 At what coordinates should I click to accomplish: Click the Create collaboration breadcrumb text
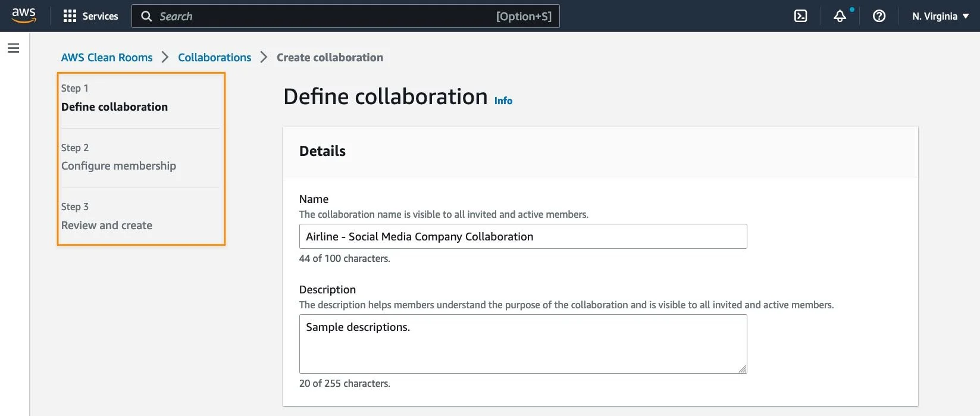pyautogui.click(x=330, y=57)
